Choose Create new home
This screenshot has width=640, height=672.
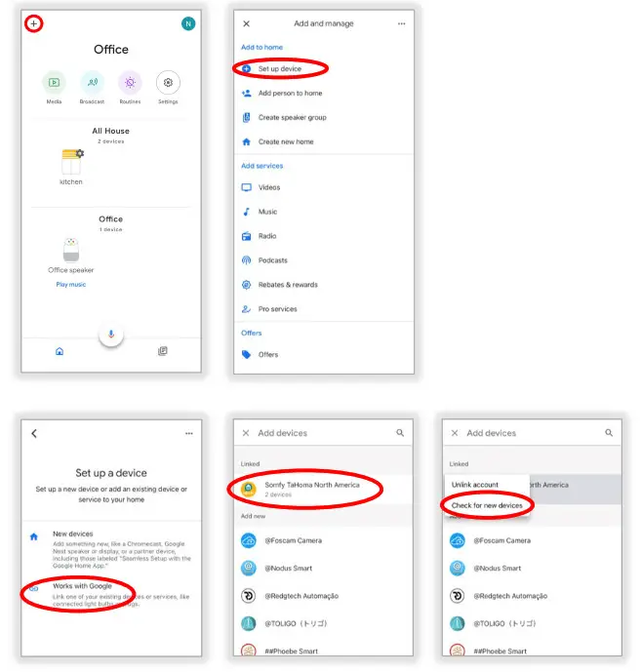click(324, 141)
